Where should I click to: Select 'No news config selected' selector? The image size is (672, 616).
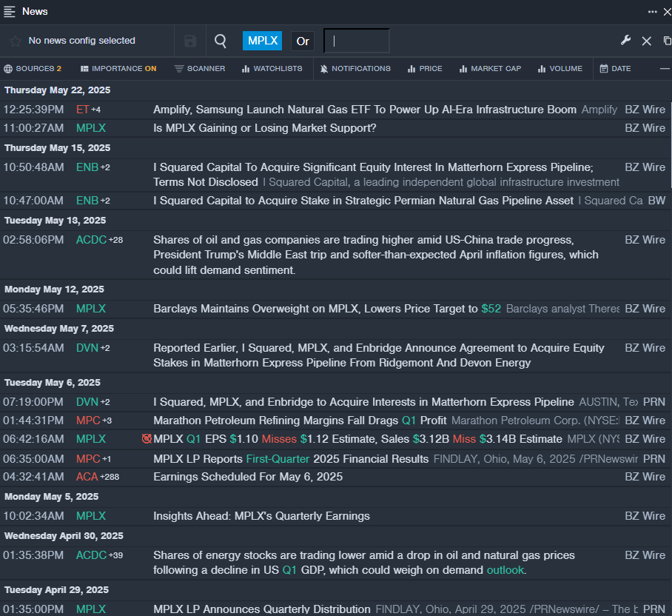pyautogui.click(x=82, y=41)
